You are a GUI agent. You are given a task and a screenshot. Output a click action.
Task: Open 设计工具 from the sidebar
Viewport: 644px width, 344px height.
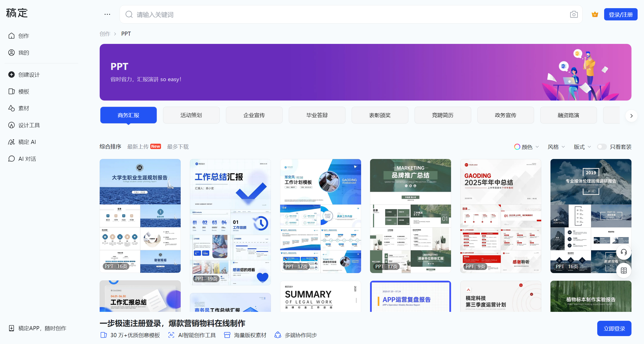click(29, 125)
